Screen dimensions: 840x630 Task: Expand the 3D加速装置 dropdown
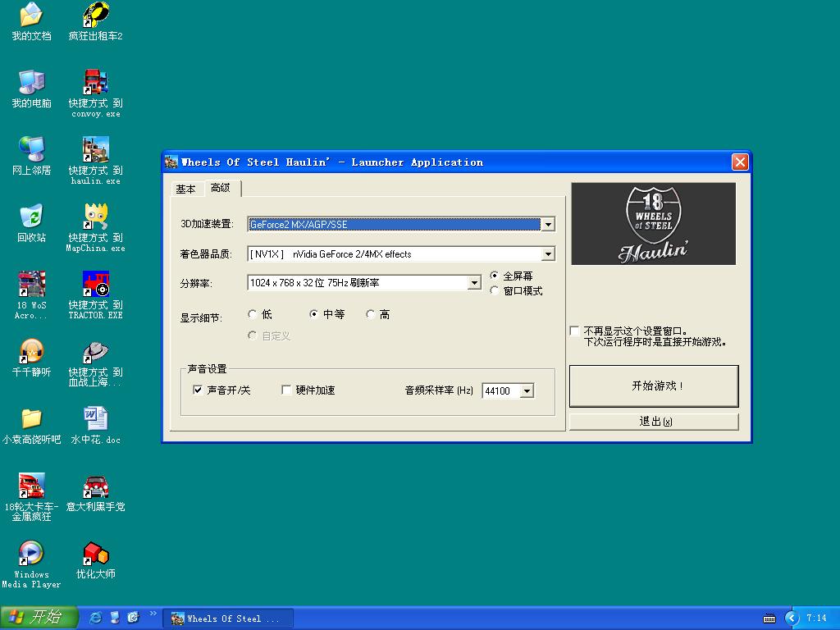click(x=548, y=225)
